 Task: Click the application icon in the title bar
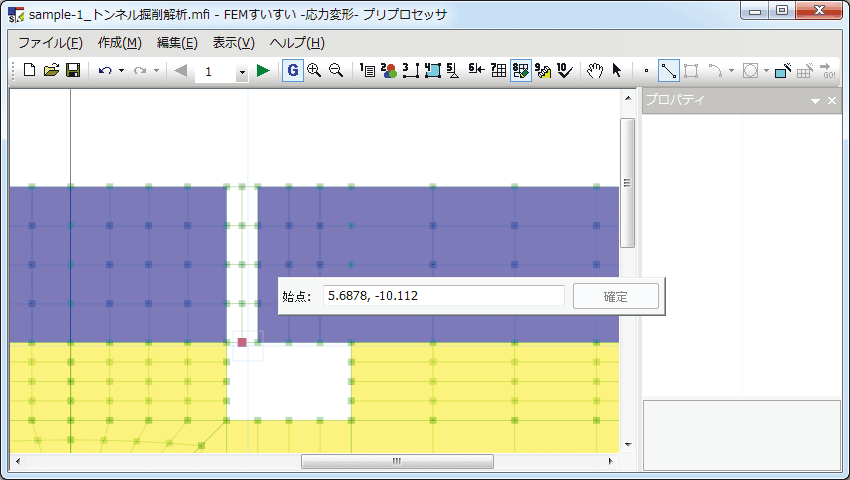coord(16,15)
